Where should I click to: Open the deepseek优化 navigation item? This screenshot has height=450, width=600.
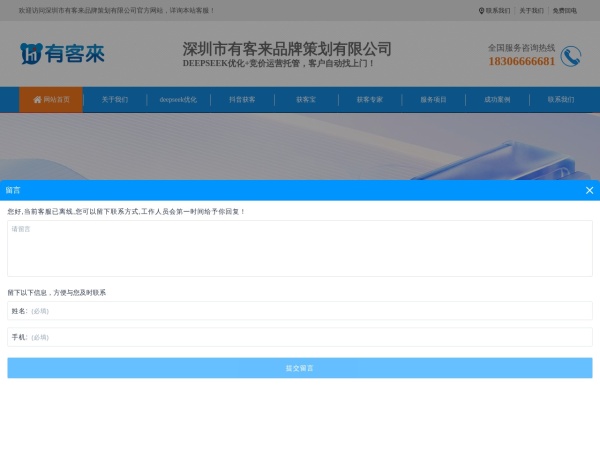178,100
